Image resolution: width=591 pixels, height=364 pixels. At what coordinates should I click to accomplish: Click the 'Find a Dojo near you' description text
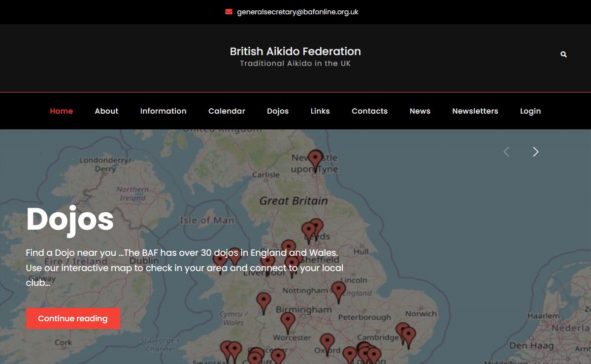tap(185, 268)
